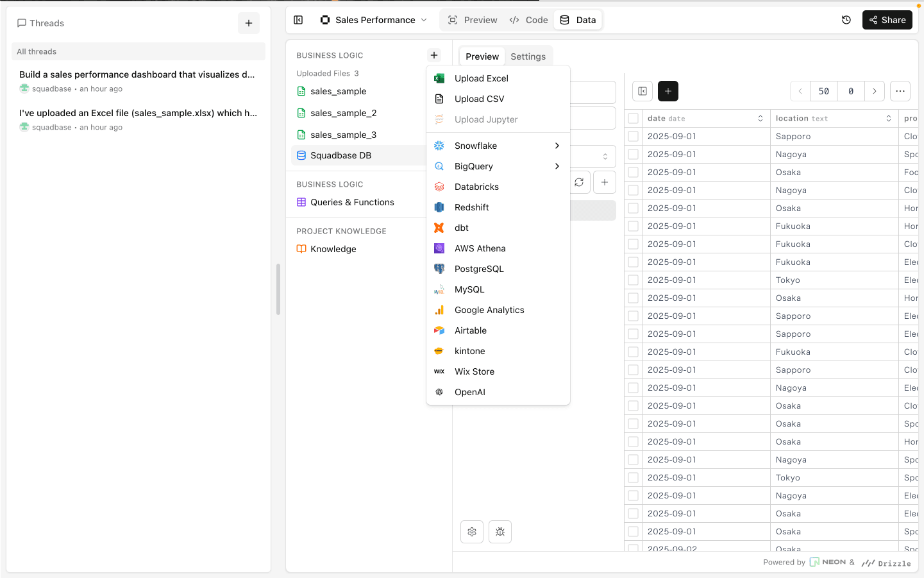The width and height of the screenshot is (924, 578).
Task: Click the rows-per-page field showing 50
Action: point(824,91)
